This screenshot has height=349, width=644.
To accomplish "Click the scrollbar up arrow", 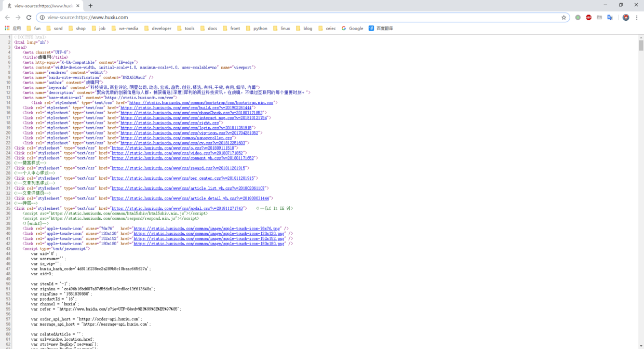I will (x=641, y=37).
